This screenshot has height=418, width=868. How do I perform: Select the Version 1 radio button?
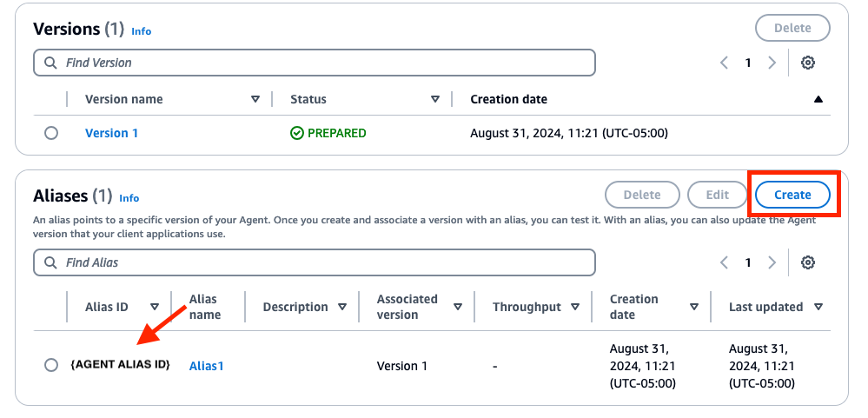pos(51,134)
